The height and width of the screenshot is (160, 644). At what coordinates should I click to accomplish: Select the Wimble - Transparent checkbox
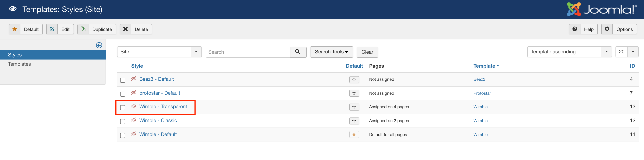pyautogui.click(x=122, y=108)
